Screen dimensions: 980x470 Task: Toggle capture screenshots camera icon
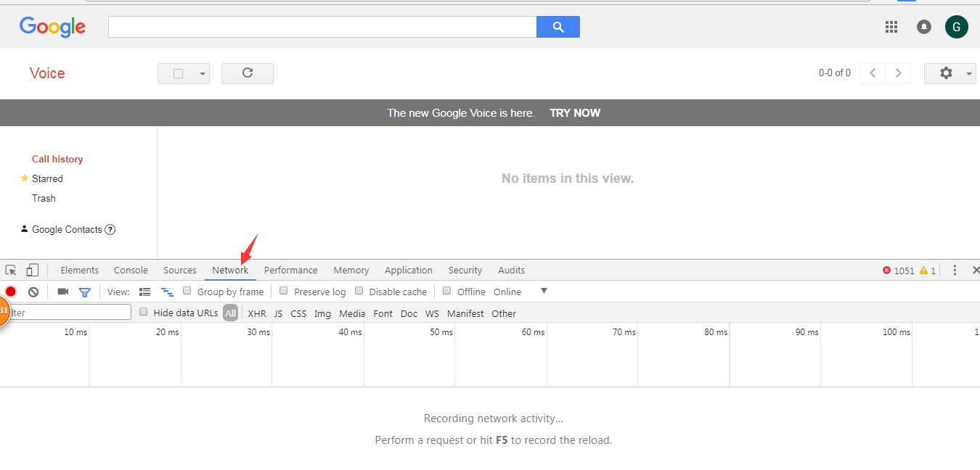point(63,292)
